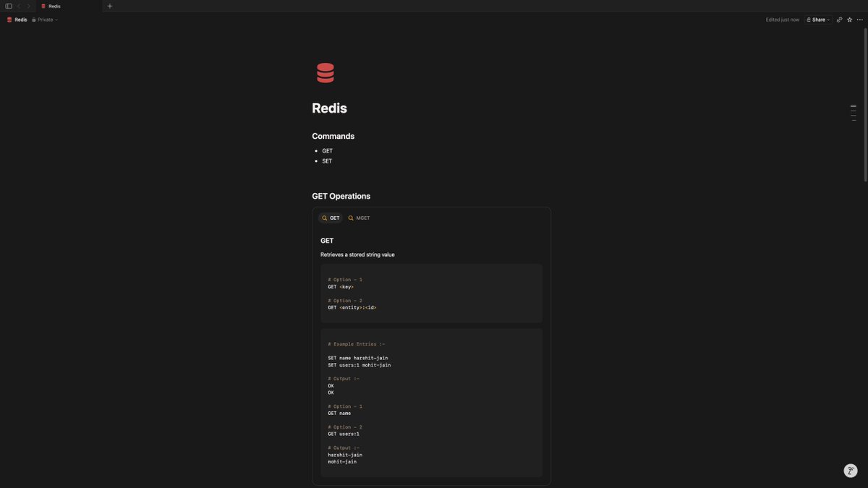Open the three-dot page options menu

(859, 20)
